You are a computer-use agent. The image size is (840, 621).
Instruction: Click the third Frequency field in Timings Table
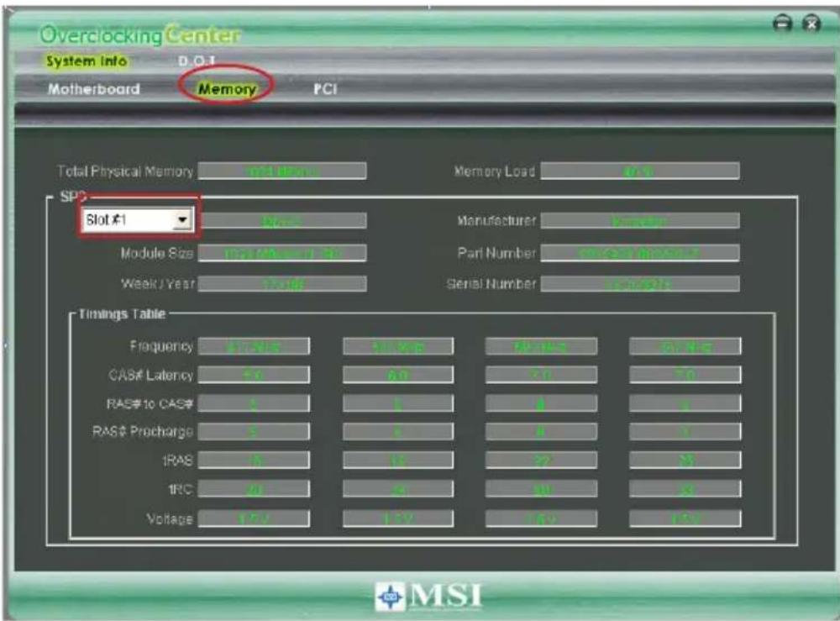[x=541, y=346]
